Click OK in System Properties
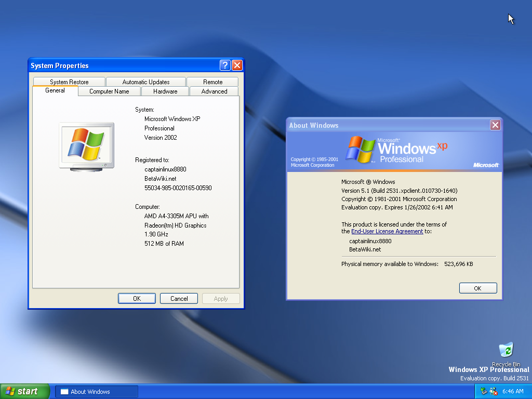 pyautogui.click(x=137, y=299)
